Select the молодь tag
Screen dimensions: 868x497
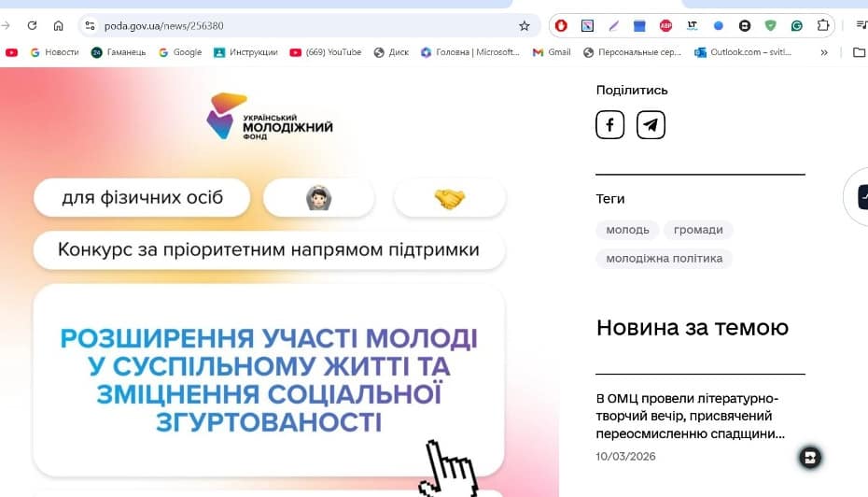627,230
